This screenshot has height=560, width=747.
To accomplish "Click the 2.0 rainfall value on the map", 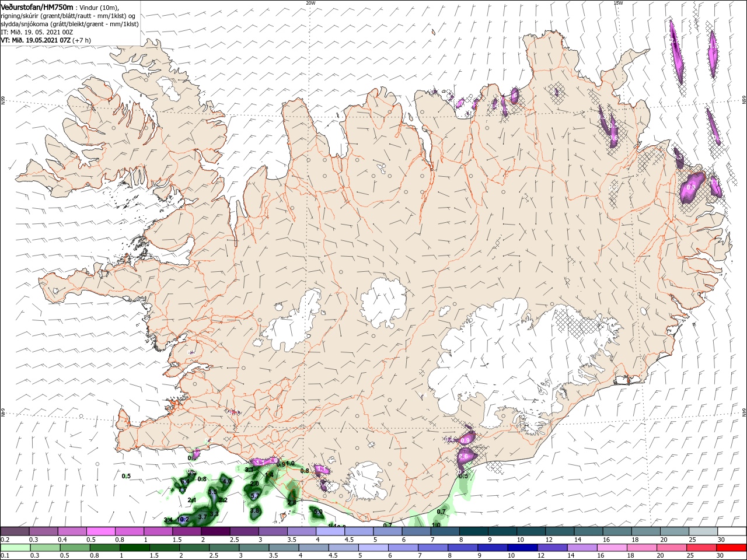I will pos(254,484).
